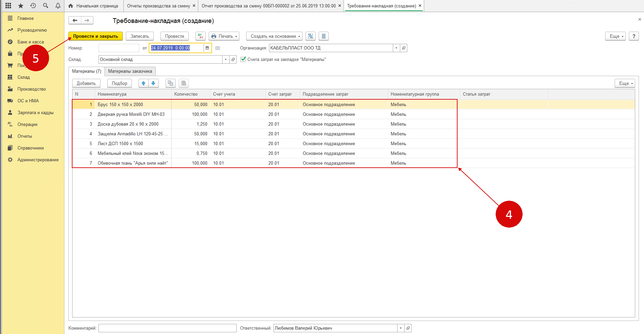Screen dimensions: 644x334
Task: Go forward with right arrow button
Action: click(x=87, y=21)
